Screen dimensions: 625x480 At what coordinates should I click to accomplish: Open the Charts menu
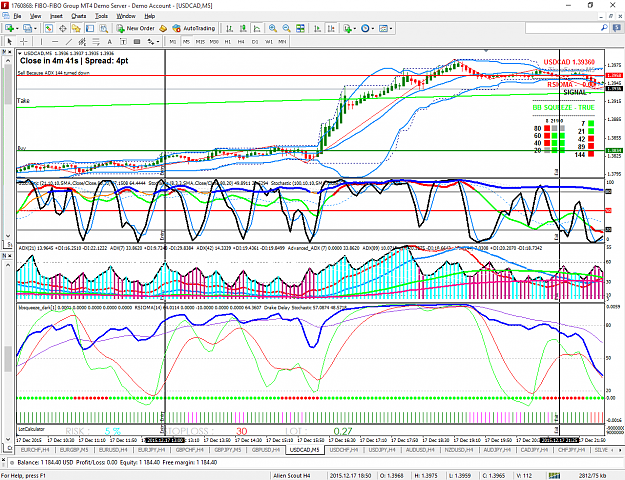(79, 16)
